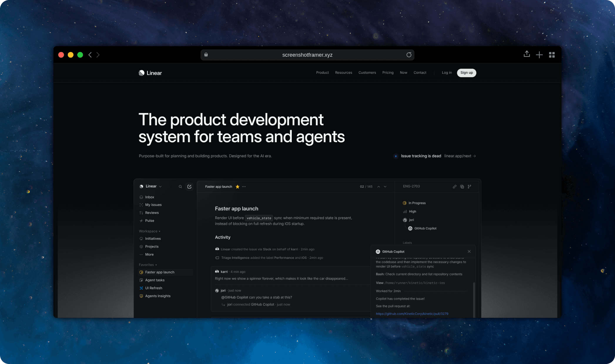This screenshot has width=615, height=364.
Task: Click the Linear logo in site header
Action: tap(150, 73)
